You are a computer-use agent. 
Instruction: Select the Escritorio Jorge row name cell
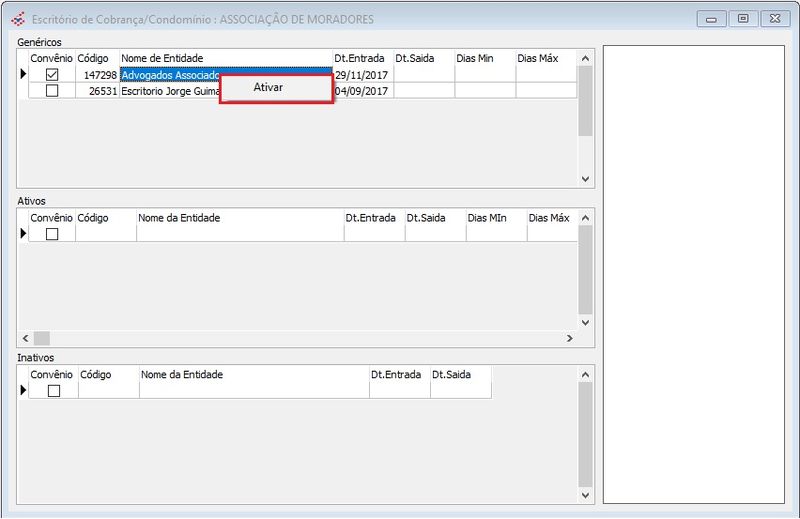tap(168, 91)
